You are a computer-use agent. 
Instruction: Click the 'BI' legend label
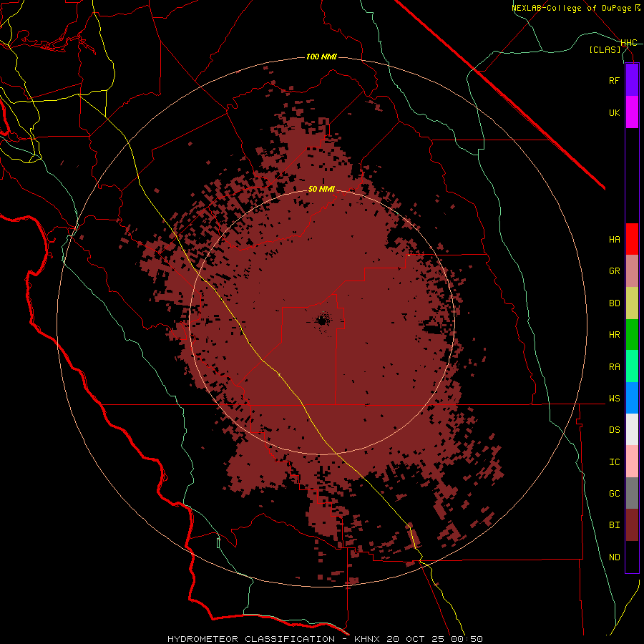614,525
